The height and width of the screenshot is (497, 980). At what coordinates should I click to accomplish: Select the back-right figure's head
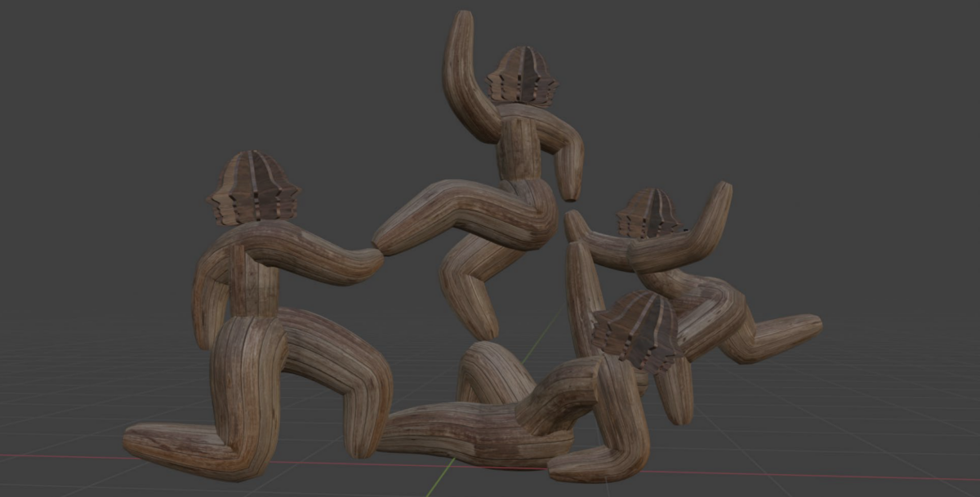[x=649, y=214]
